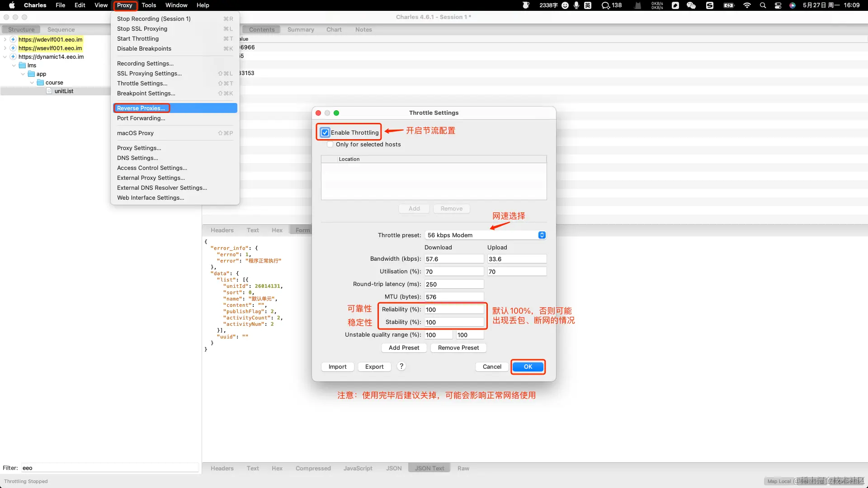Collapse the dynamic14.eeo.im tree node
The image size is (868, 488).
click(x=5, y=56)
